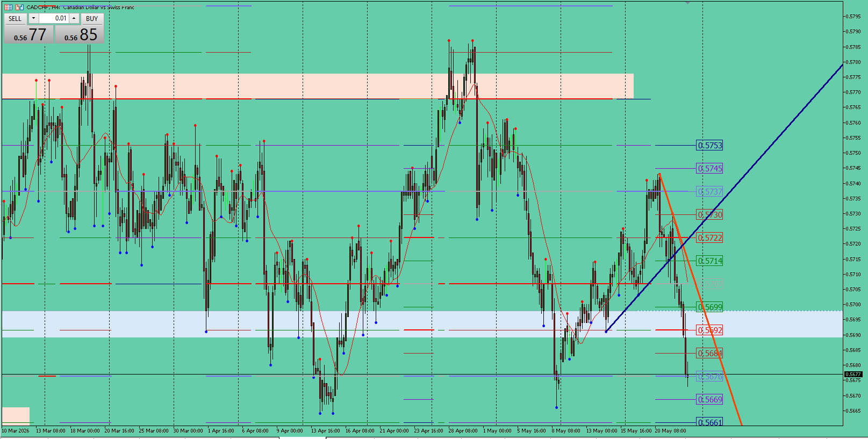Viewport: 868px width, 439px height.
Task: Select the 0.5745 level label
Action: (709, 169)
